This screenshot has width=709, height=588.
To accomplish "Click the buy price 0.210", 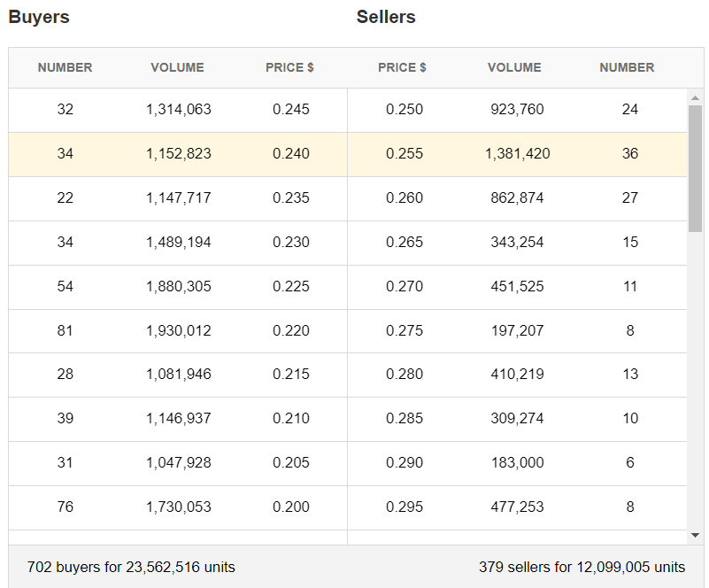I will pyautogui.click(x=291, y=419).
